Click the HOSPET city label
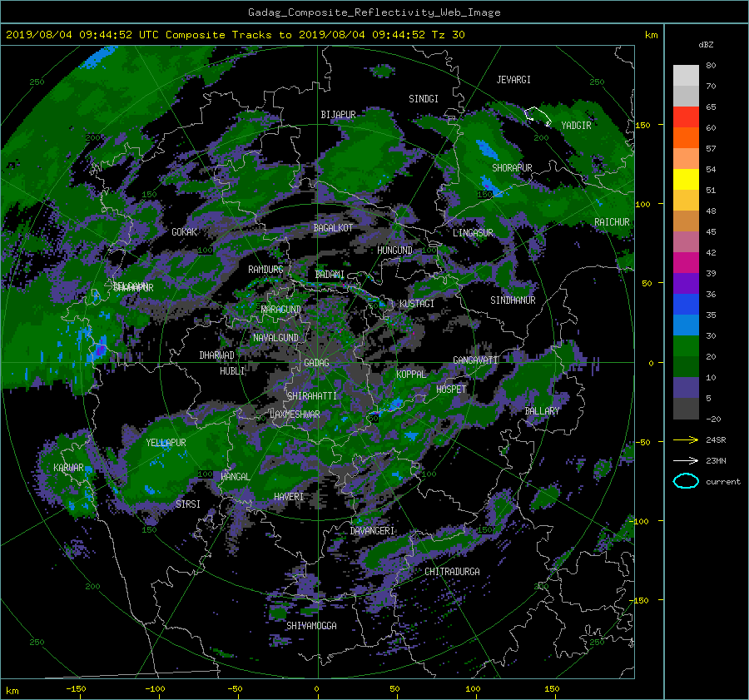 [x=451, y=390]
